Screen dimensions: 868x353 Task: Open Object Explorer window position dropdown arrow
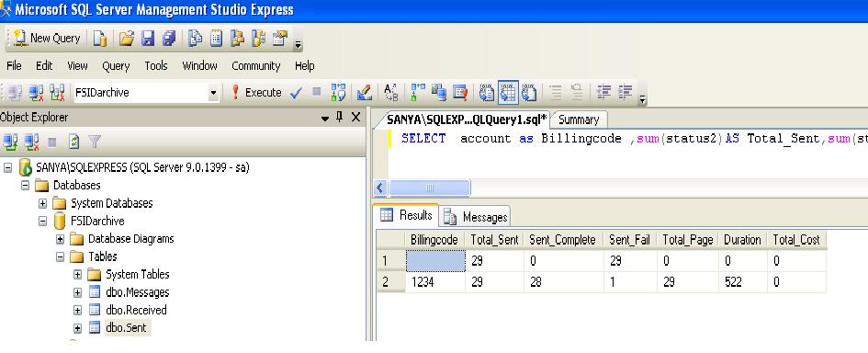coord(325,119)
